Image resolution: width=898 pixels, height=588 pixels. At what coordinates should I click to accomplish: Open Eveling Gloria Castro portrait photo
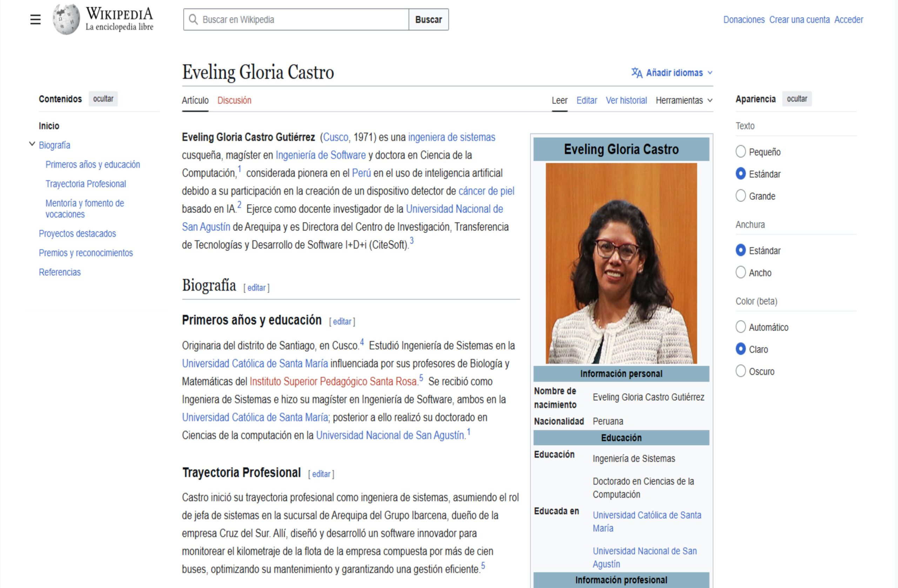click(621, 263)
